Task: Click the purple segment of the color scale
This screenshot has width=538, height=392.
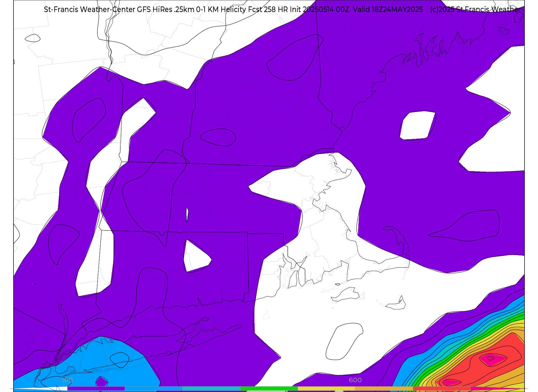Action: coord(96,389)
